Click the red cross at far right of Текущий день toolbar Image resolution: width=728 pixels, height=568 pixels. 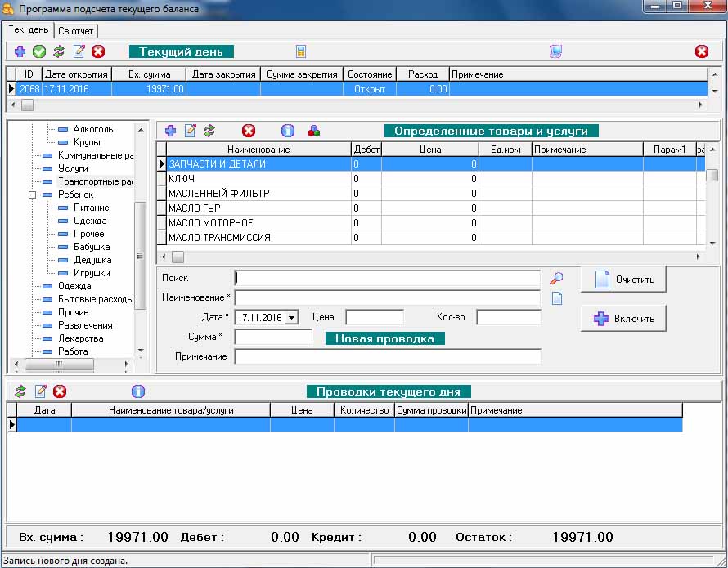(702, 51)
